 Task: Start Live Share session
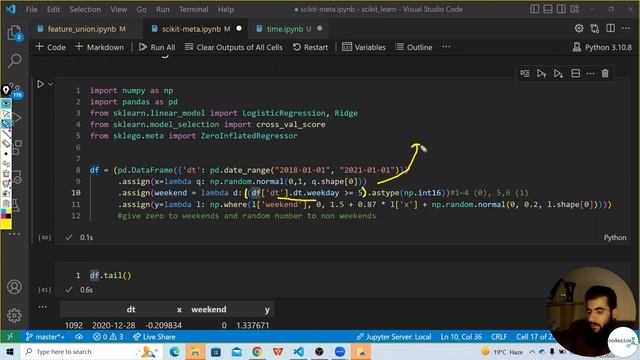pyautogui.click(x=154, y=337)
